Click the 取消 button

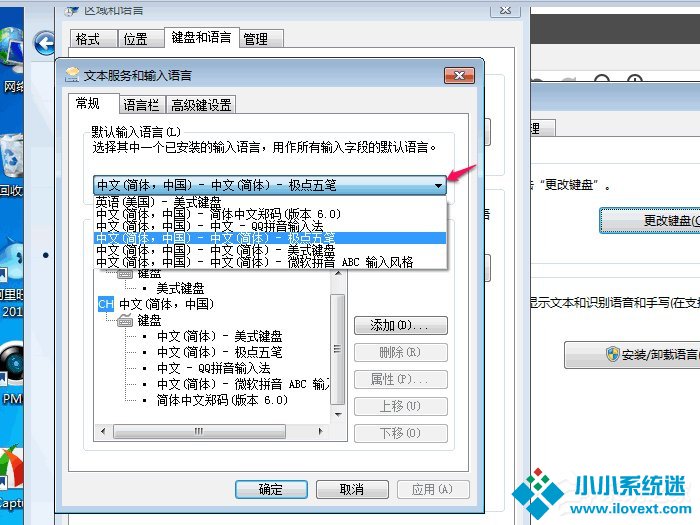coord(352,489)
